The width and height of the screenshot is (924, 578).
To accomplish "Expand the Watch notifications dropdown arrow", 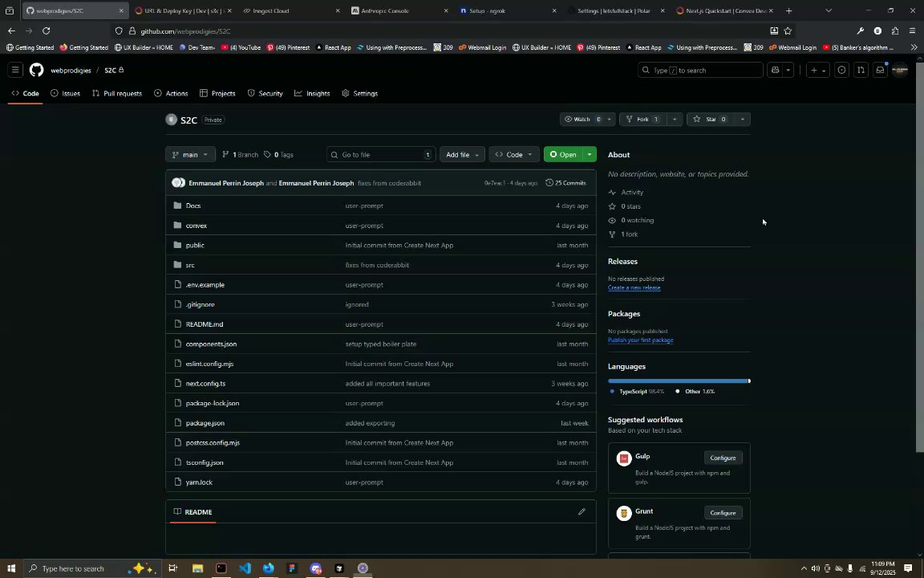I will point(609,119).
